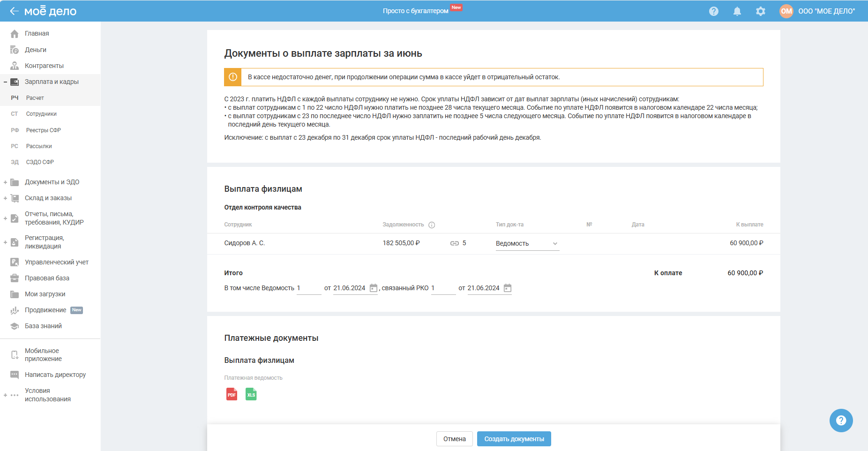Open the ООО "МОЕ ДЕЛО" company menu
This screenshot has width=868, height=451.
pos(827,11)
